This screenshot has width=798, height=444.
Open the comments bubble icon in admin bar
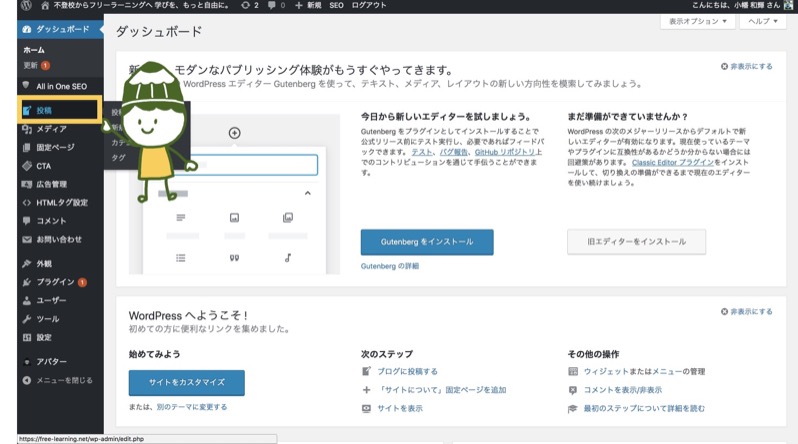tap(276, 5)
